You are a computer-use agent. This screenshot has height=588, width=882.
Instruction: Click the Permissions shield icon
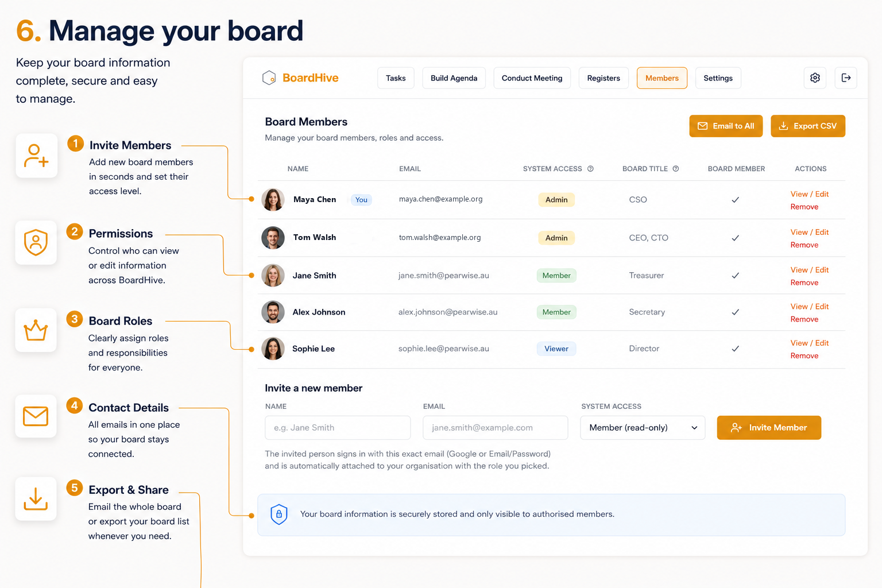pos(36,242)
